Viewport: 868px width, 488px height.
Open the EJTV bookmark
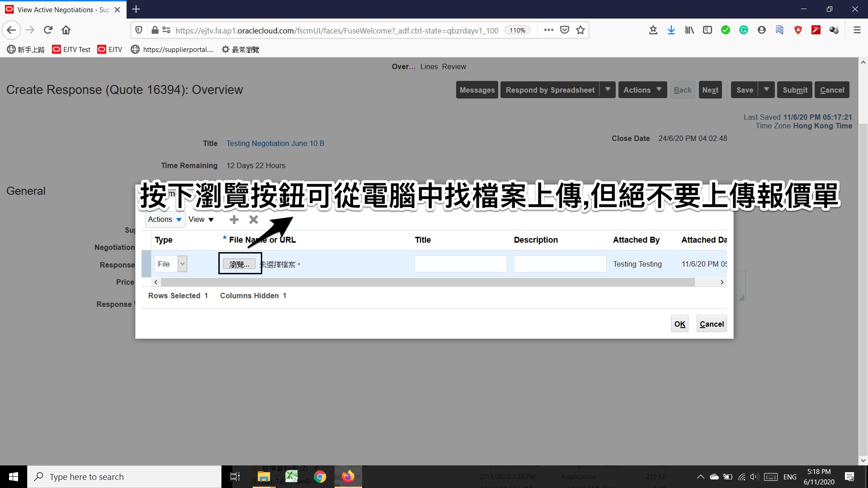110,49
